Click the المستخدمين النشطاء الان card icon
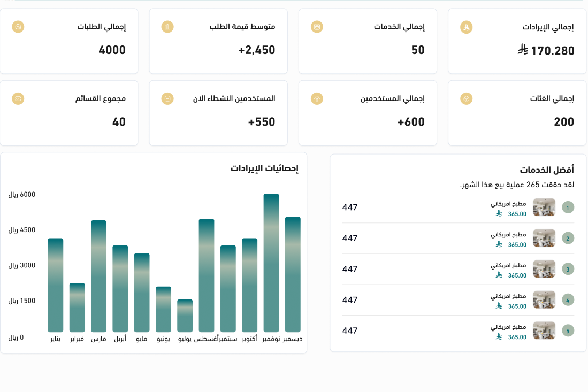Image resolution: width=588 pixels, height=392 pixels. pos(167,98)
